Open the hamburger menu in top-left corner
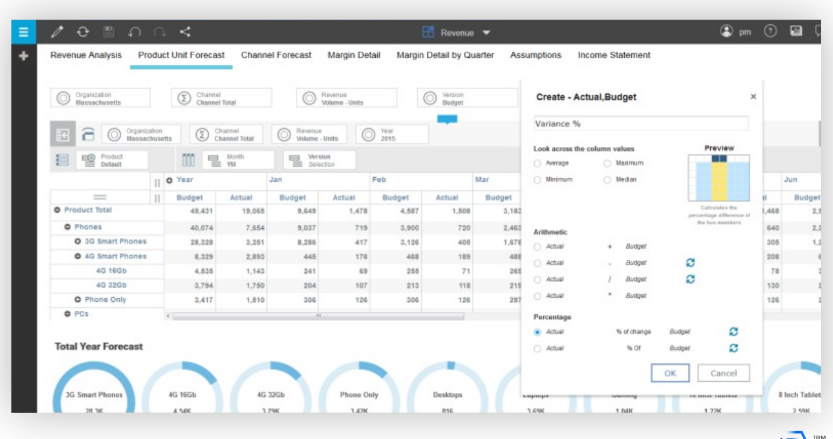Viewport: 833px width, 439px height. 22,32
